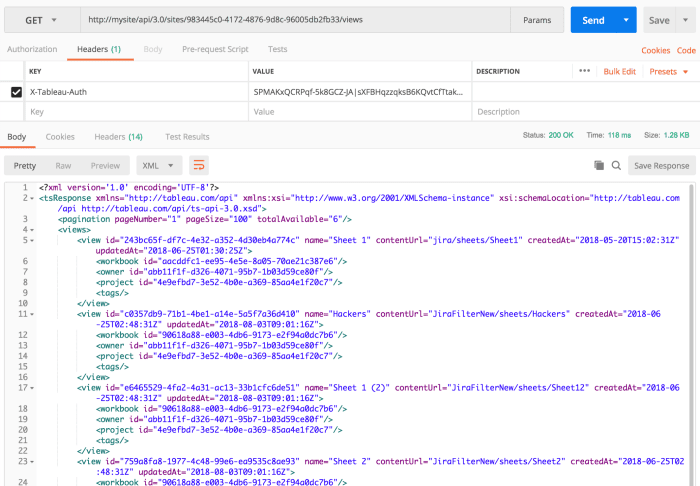Copy response to clipboard icon
The width and height of the screenshot is (700, 486).
coord(599,166)
